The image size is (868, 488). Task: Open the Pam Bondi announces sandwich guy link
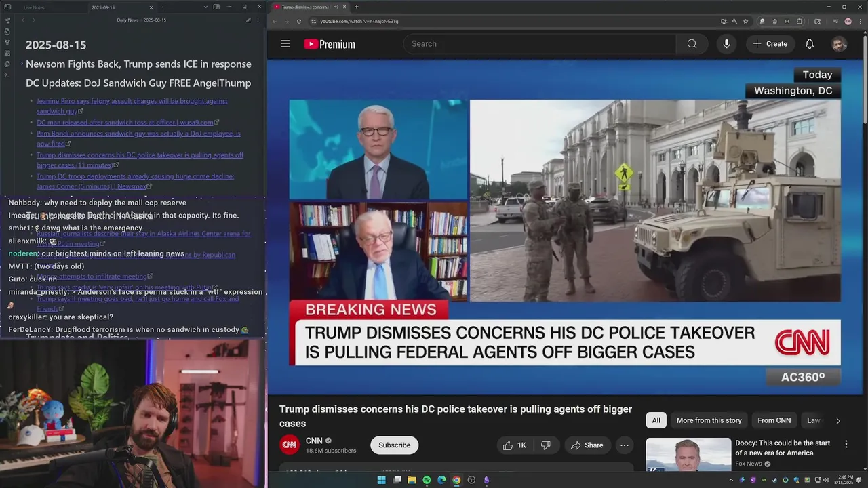click(x=138, y=138)
